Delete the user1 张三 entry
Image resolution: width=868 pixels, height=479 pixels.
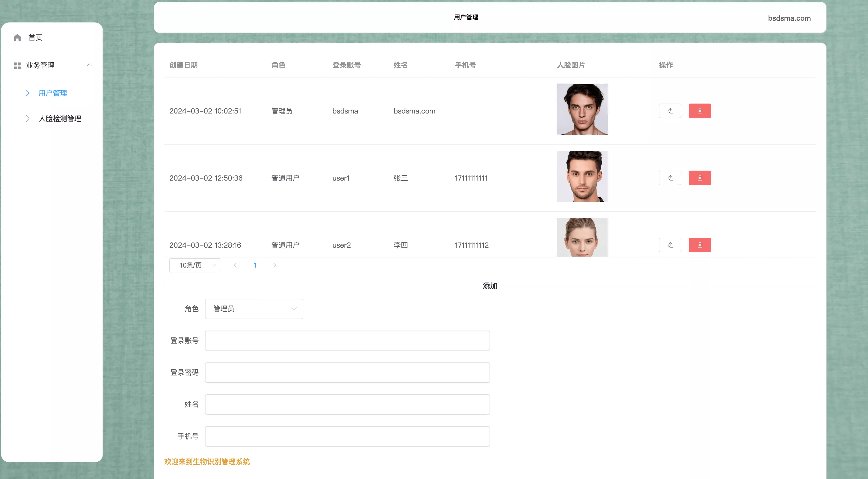click(x=699, y=178)
